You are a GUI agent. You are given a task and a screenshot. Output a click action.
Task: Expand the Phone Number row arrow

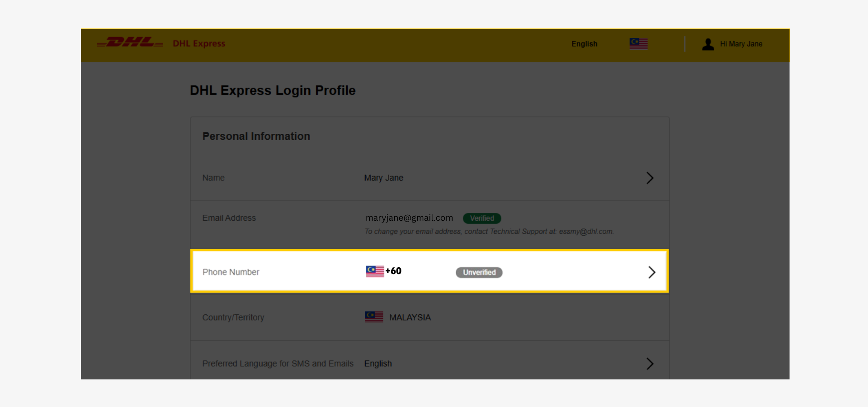coord(651,272)
